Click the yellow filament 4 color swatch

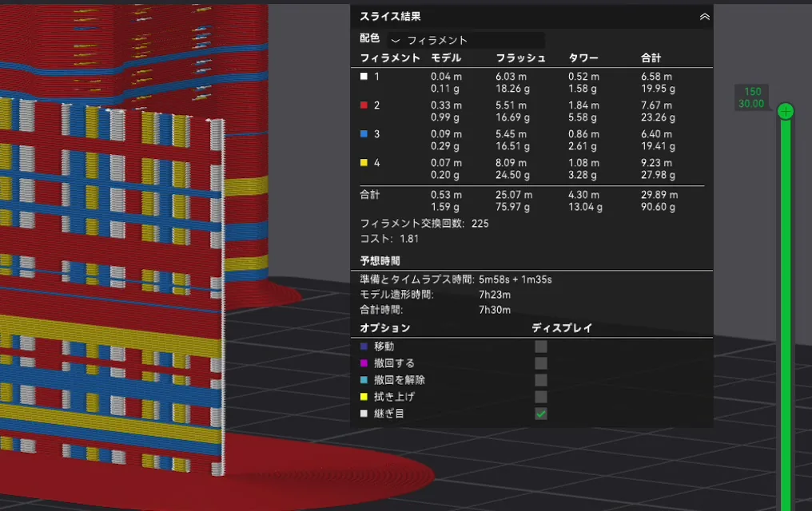point(364,162)
